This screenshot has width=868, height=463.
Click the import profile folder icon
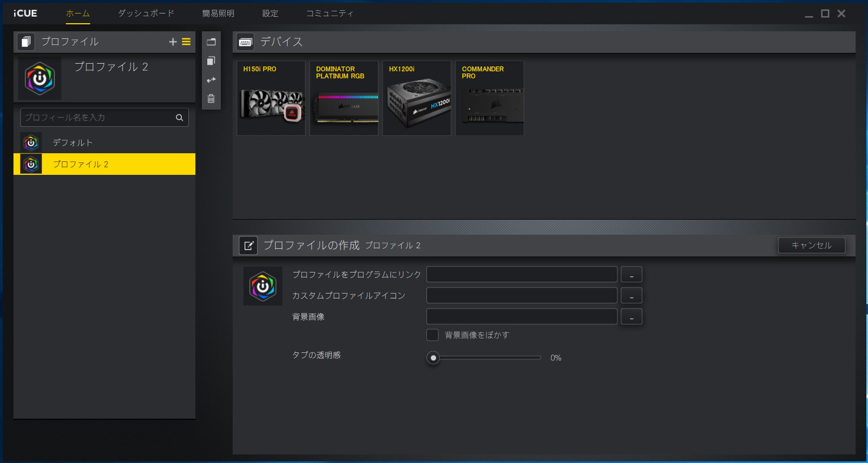(x=211, y=42)
